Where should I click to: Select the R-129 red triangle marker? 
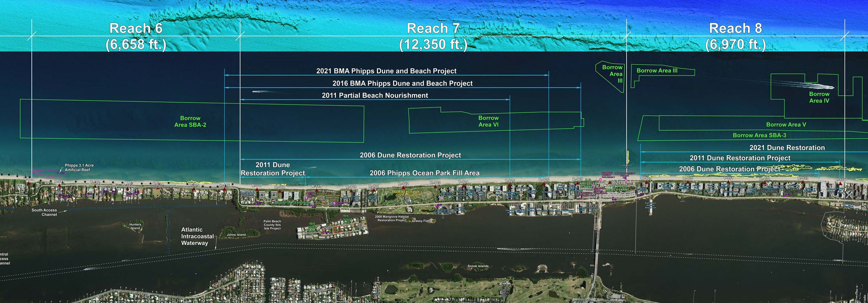[x=646, y=183]
